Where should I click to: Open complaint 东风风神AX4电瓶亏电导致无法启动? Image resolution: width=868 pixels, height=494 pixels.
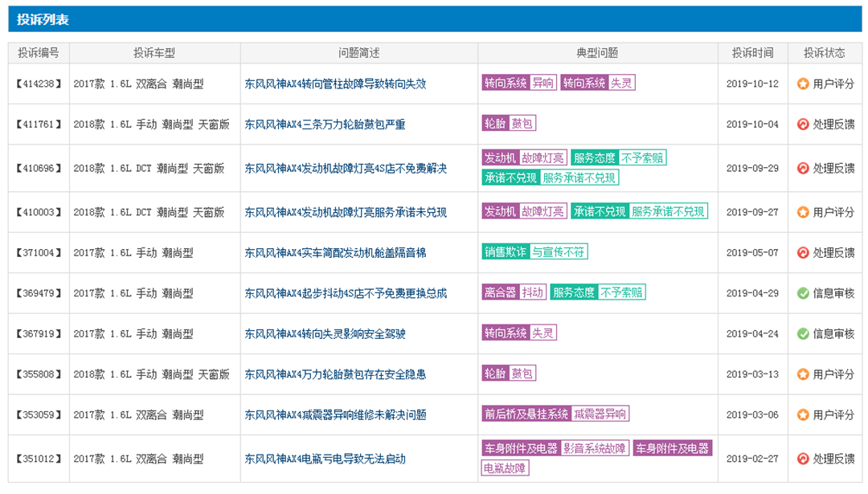(x=325, y=459)
